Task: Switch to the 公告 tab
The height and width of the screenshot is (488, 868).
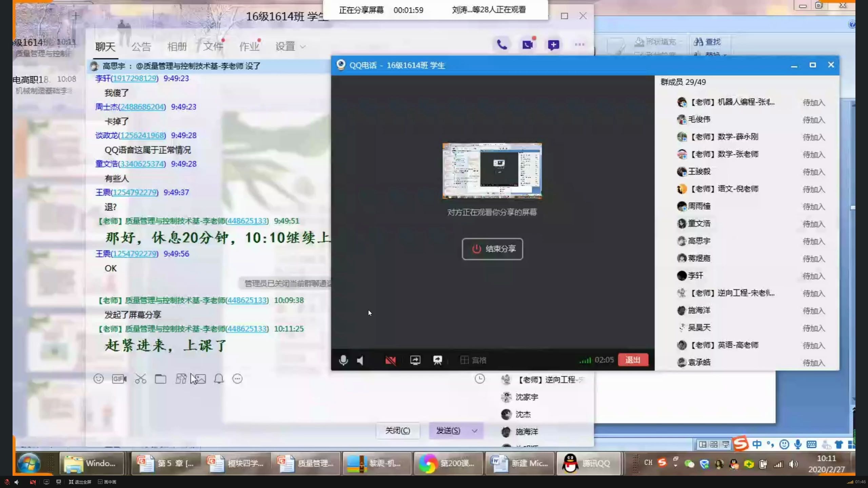Action: pyautogui.click(x=141, y=46)
